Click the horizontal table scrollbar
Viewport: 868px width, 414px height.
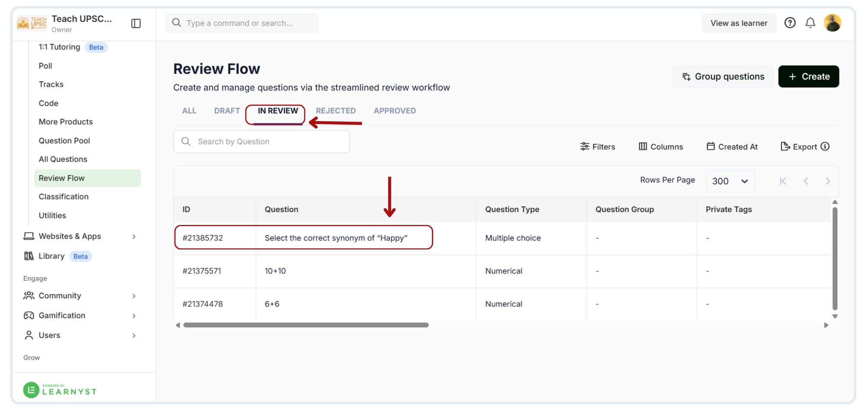(x=306, y=325)
